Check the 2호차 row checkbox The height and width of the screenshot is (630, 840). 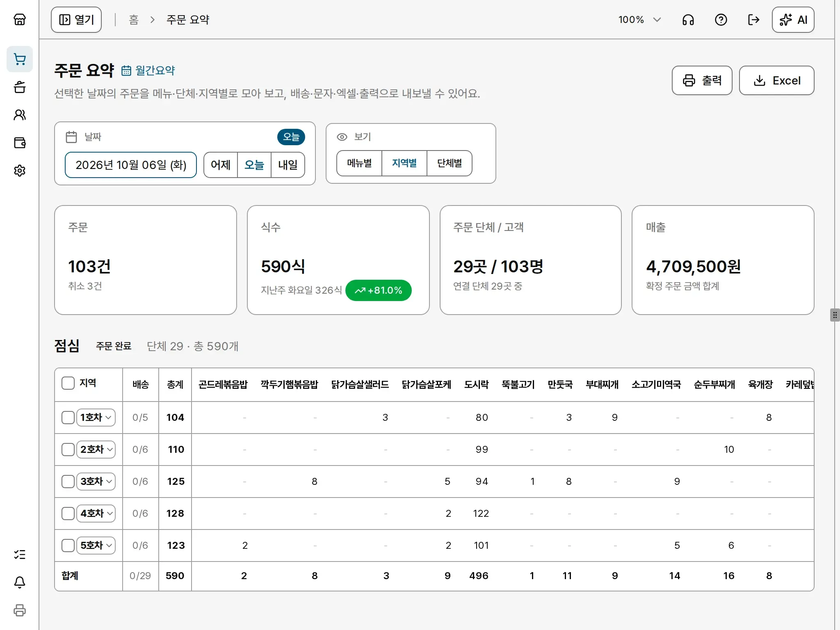tap(68, 450)
